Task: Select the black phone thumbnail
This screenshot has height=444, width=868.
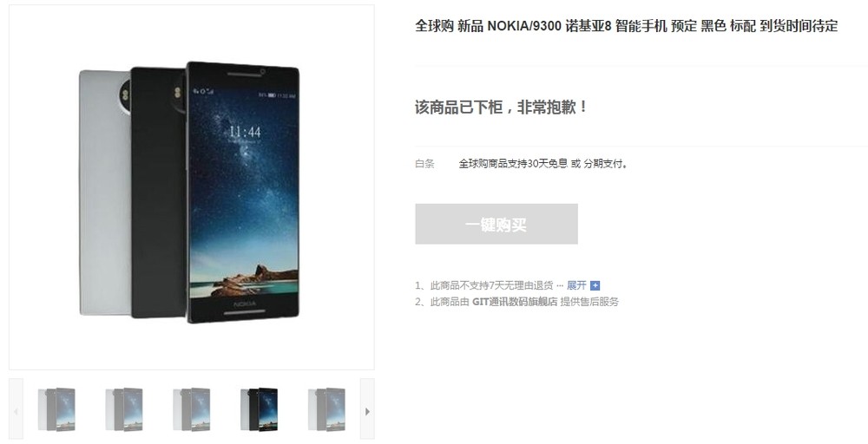Action: pyautogui.click(x=259, y=409)
